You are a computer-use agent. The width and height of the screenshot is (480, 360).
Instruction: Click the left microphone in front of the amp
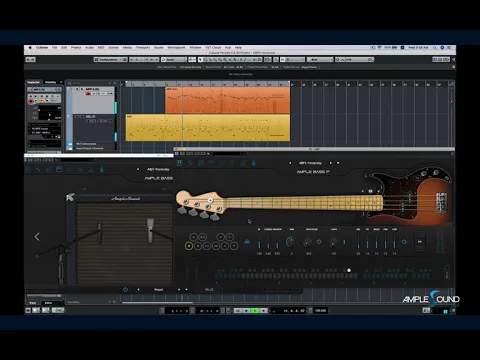(x=99, y=232)
